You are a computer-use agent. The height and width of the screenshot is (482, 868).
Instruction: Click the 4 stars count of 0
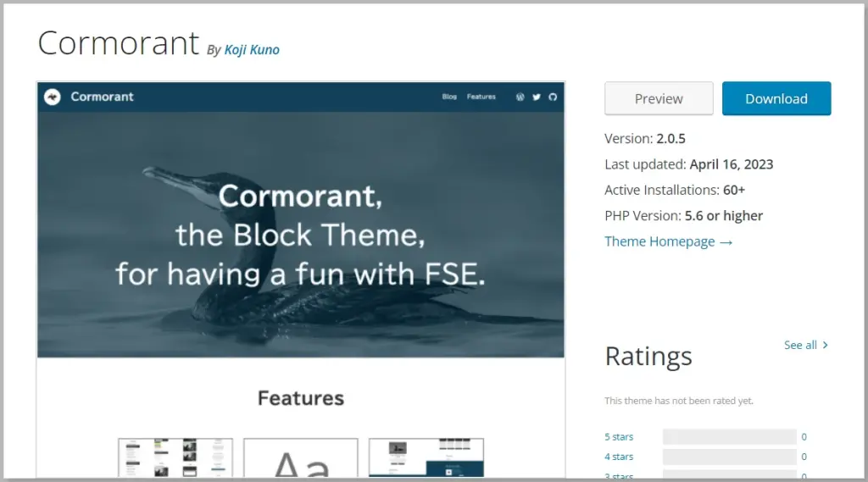click(x=804, y=457)
